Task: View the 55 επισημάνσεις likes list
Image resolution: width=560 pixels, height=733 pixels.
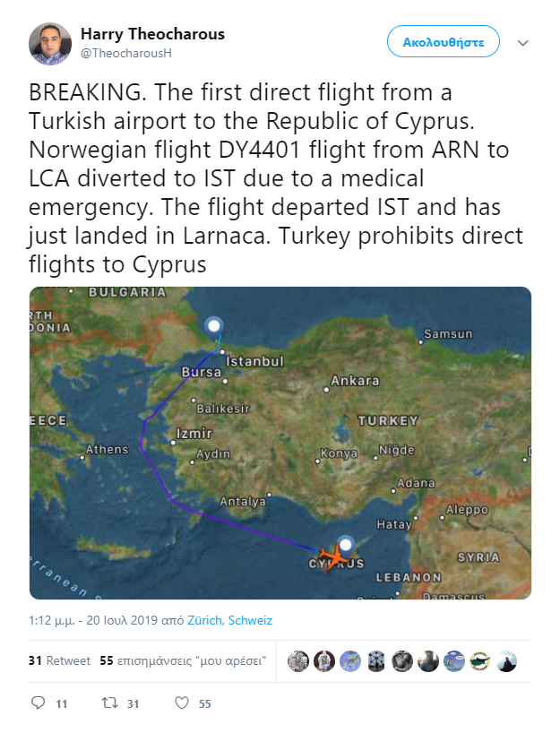Action: click(181, 661)
